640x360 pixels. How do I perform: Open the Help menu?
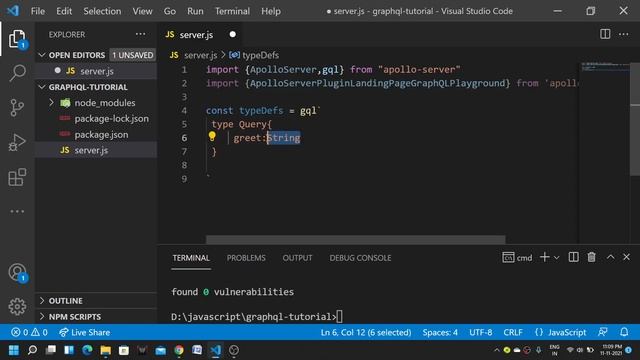pos(271,11)
